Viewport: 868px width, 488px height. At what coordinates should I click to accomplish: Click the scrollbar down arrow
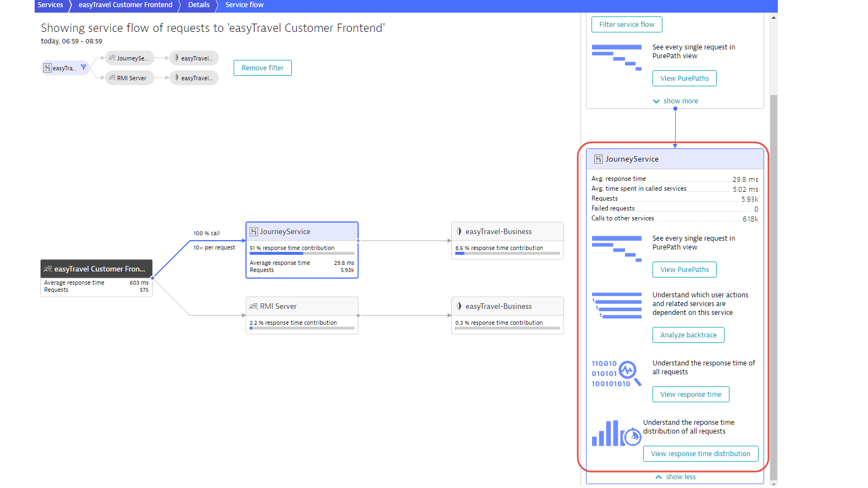pos(774,484)
